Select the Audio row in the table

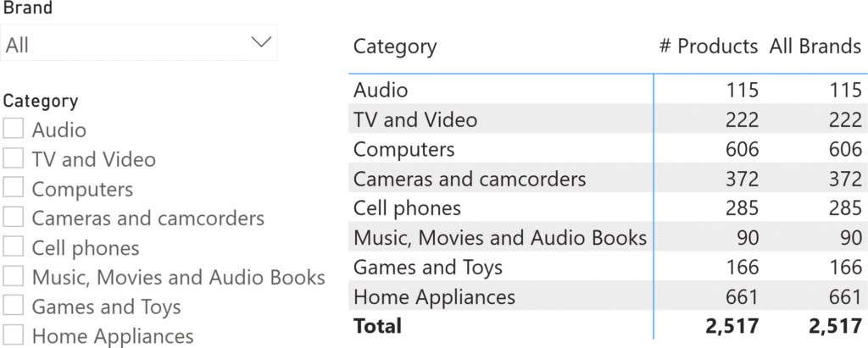coord(381,90)
